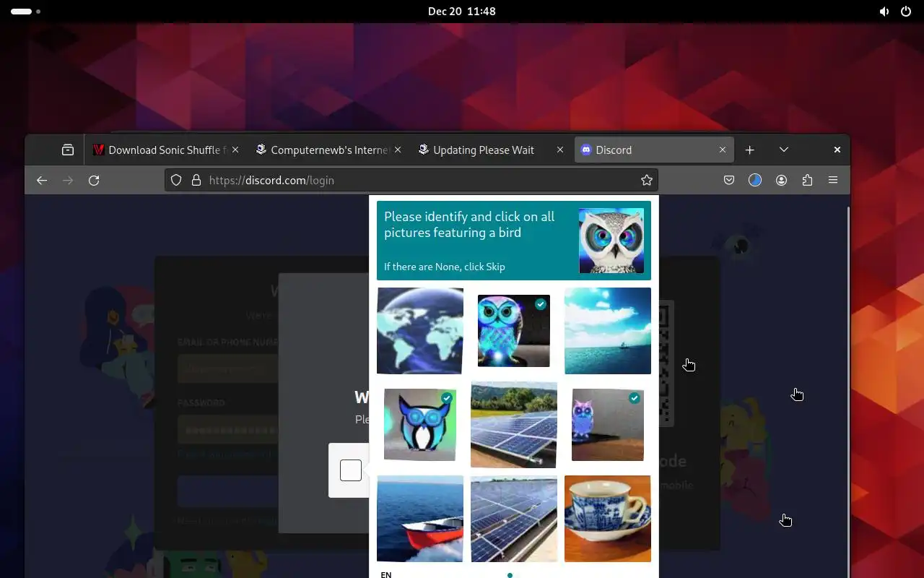Close the Updating Please Wait tab
The image size is (924, 578).
point(560,150)
